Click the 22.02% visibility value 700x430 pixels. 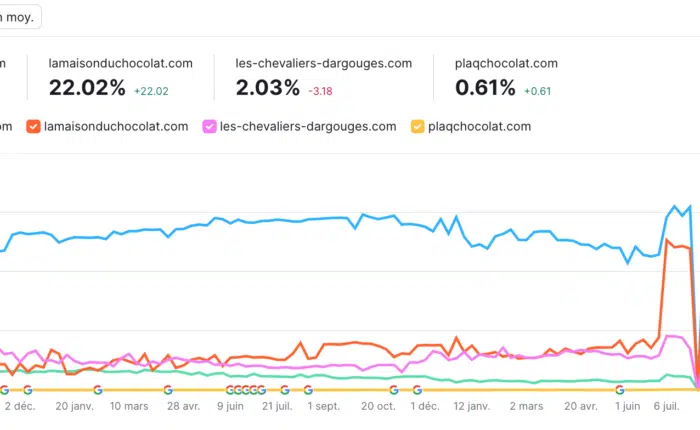(x=87, y=88)
